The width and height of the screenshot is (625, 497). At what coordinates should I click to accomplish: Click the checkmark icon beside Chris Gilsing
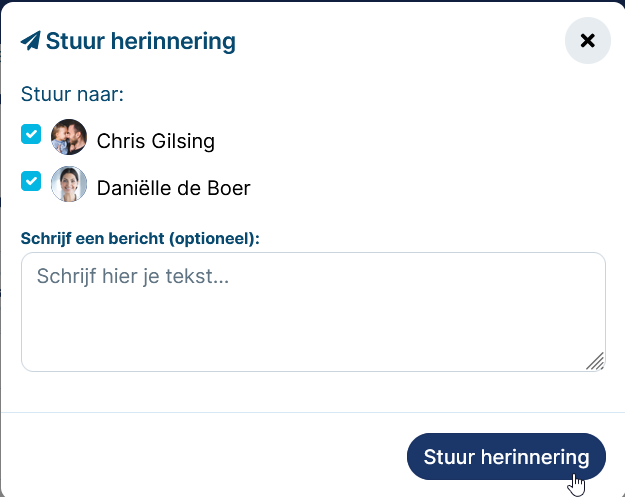[31, 134]
